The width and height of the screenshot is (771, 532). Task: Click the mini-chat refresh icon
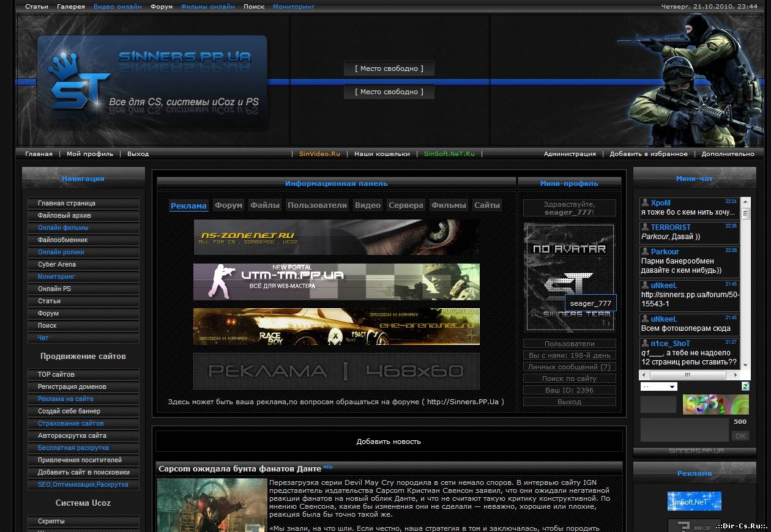click(x=745, y=386)
